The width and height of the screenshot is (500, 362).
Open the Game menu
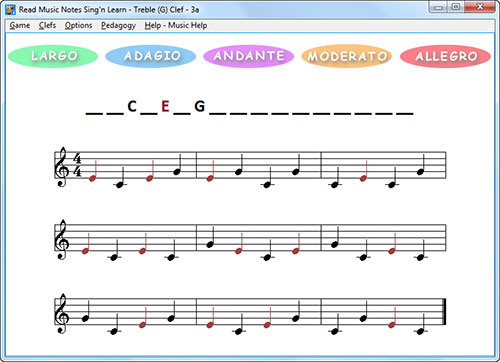pos(20,25)
